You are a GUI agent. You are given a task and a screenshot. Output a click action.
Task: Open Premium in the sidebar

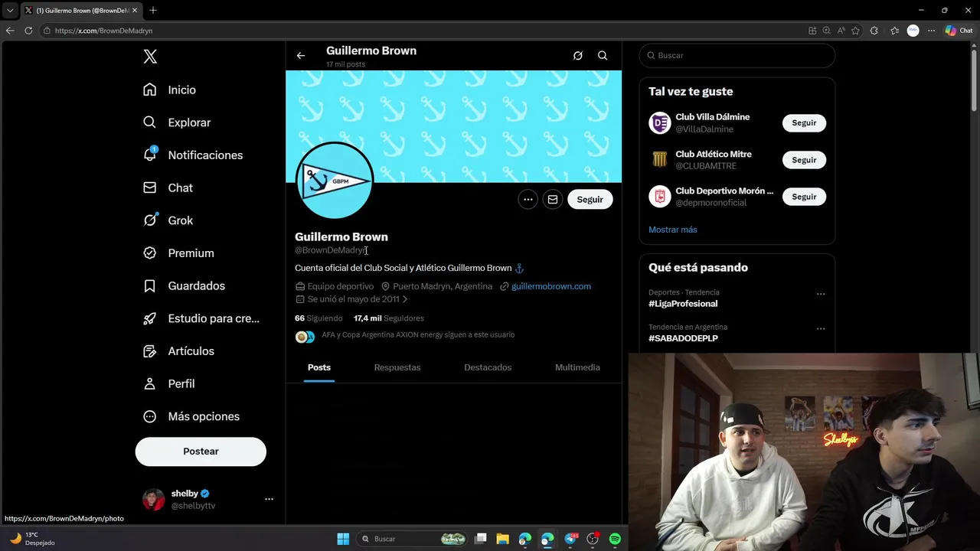click(178, 253)
